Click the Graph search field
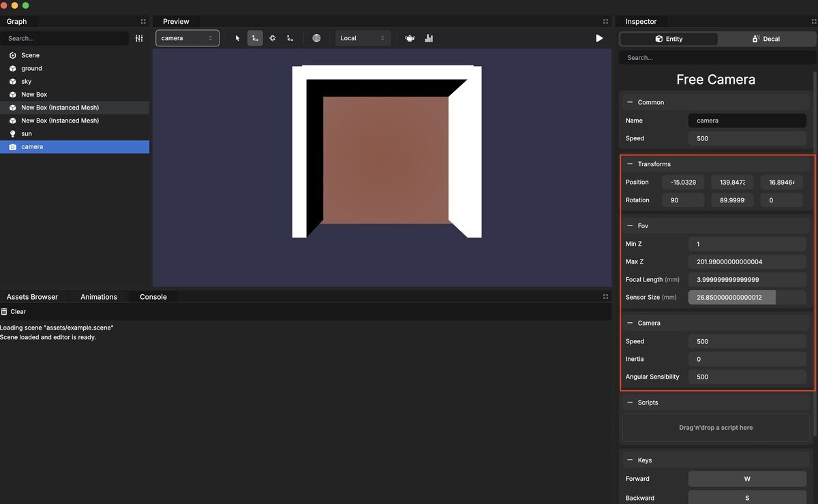818x504 pixels. point(65,38)
